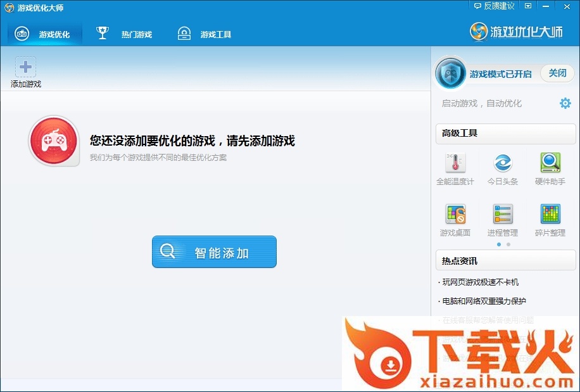
Task: Click the 启动游戏,自动优化 text
Action: pos(482,104)
